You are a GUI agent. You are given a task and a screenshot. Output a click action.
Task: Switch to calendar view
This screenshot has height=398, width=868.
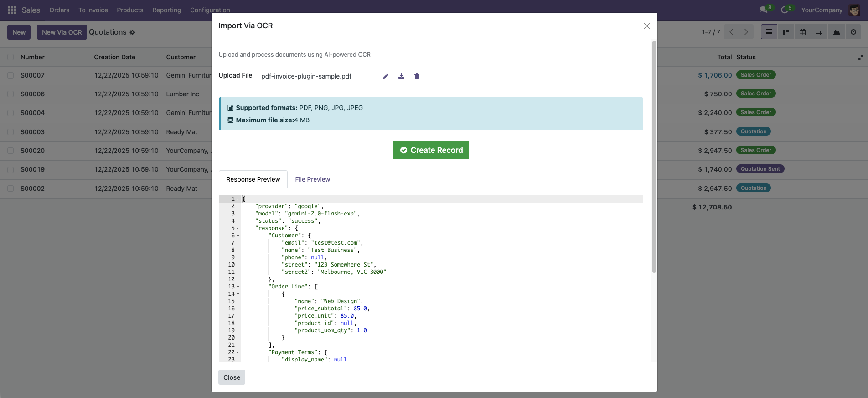click(803, 32)
